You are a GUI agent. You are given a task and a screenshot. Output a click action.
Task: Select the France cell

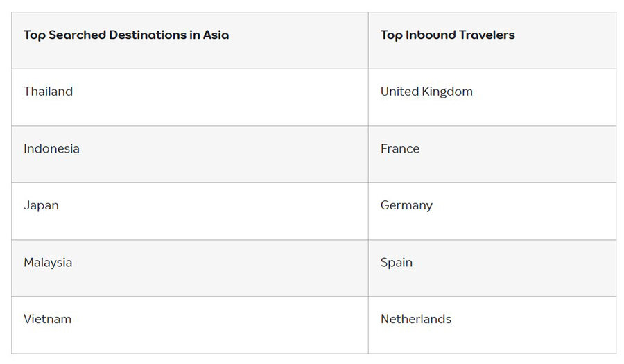[x=492, y=155]
